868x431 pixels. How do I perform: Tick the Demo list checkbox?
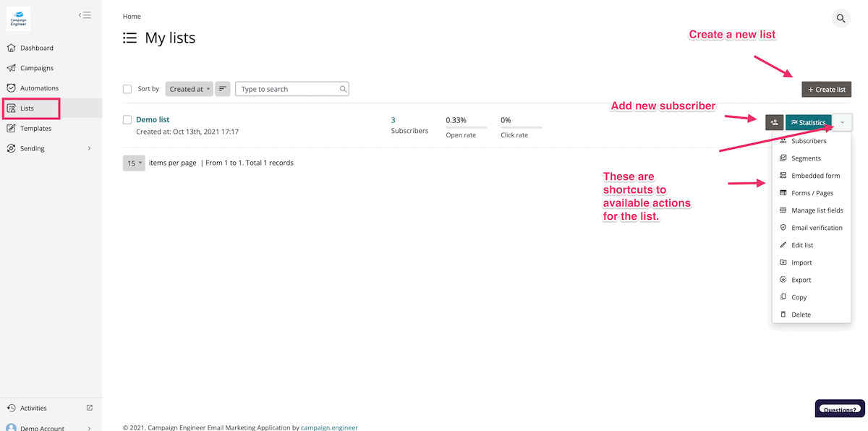(x=127, y=119)
